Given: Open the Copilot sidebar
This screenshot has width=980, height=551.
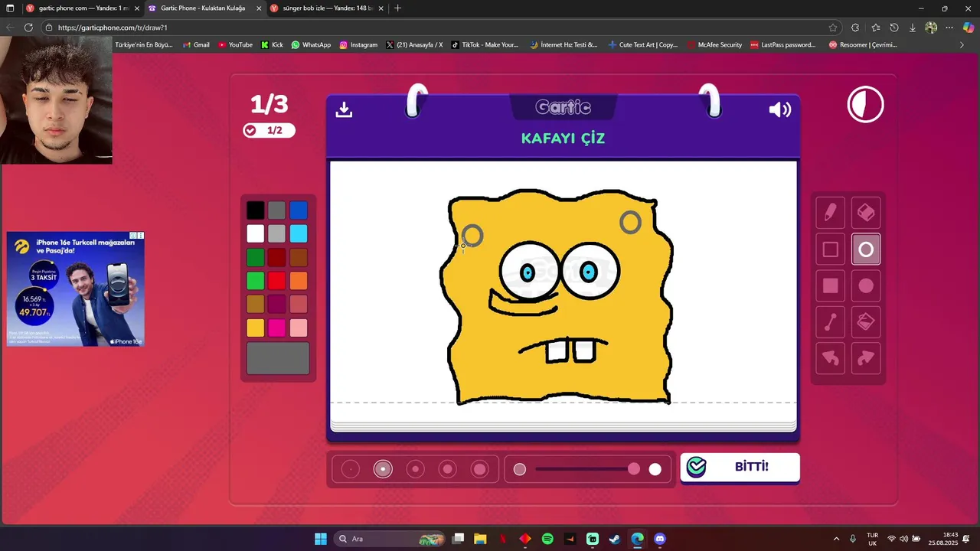Looking at the screenshot, I should pos(969,28).
